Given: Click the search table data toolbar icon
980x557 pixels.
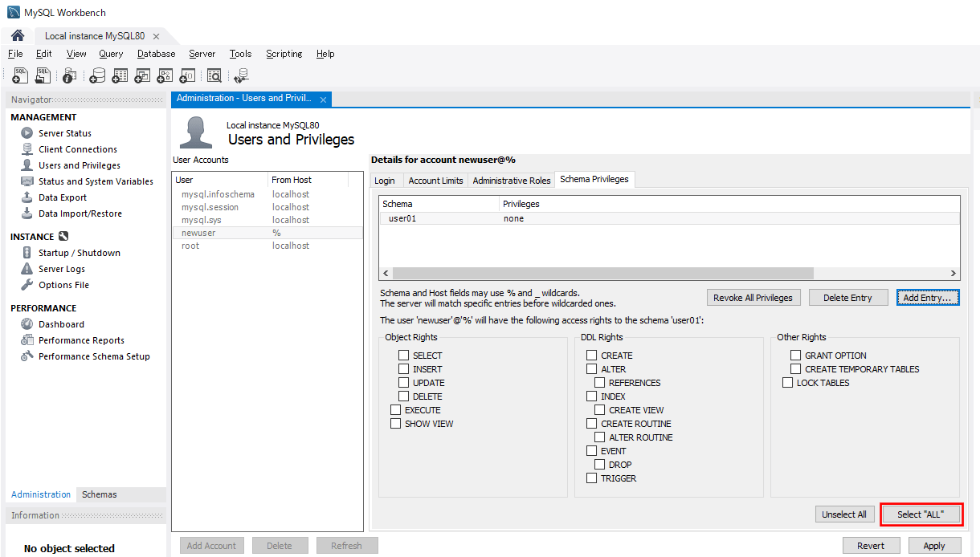Looking at the screenshot, I should click(x=214, y=75).
